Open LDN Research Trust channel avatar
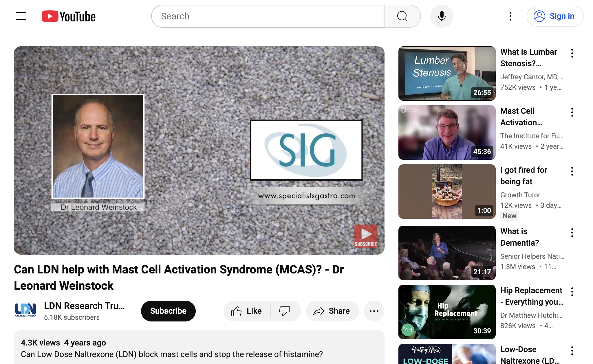The image size is (593, 364). 25,311
